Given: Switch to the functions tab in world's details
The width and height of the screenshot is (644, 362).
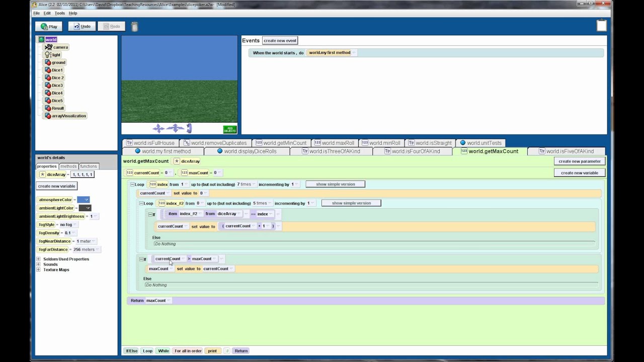Looking at the screenshot, I should click(x=88, y=166).
